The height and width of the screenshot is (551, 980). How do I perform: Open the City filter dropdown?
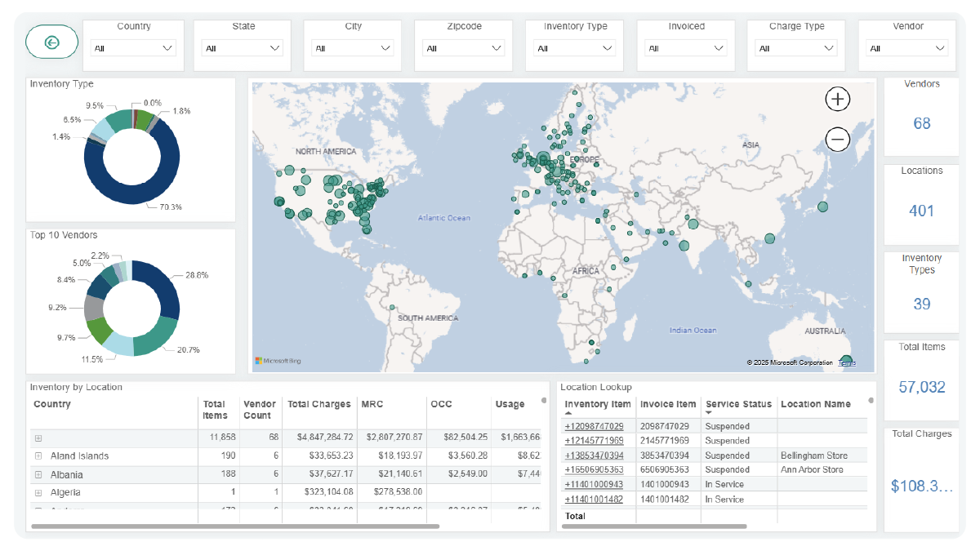pos(354,48)
